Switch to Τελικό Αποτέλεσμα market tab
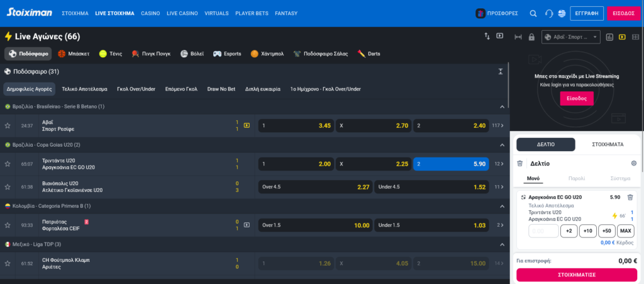The width and height of the screenshot is (644, 284). coord(85,89)
